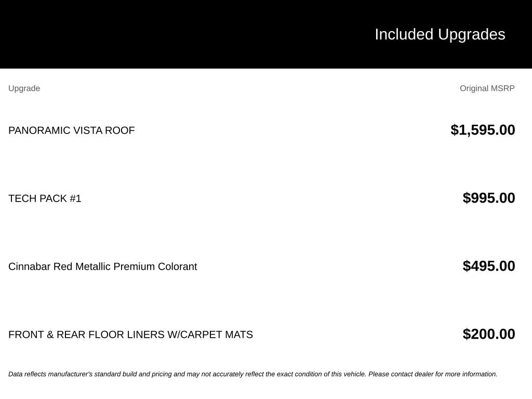Screen dimensions: 532x399
Task: Click the Included Upgrades heading
Action: click(x=440, y=34)
